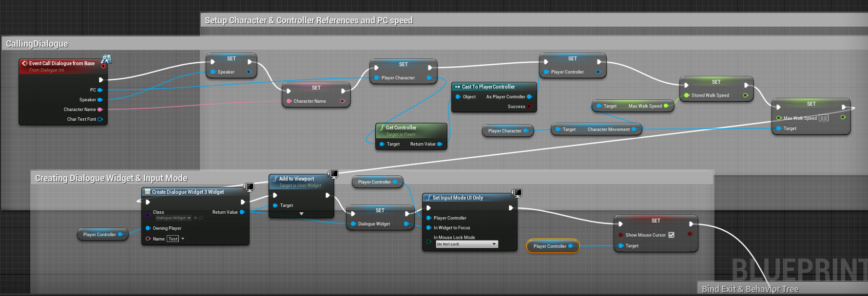
Task: Click Target pin on SET Max Walk Speed node
Action: [x=779, y=129]
